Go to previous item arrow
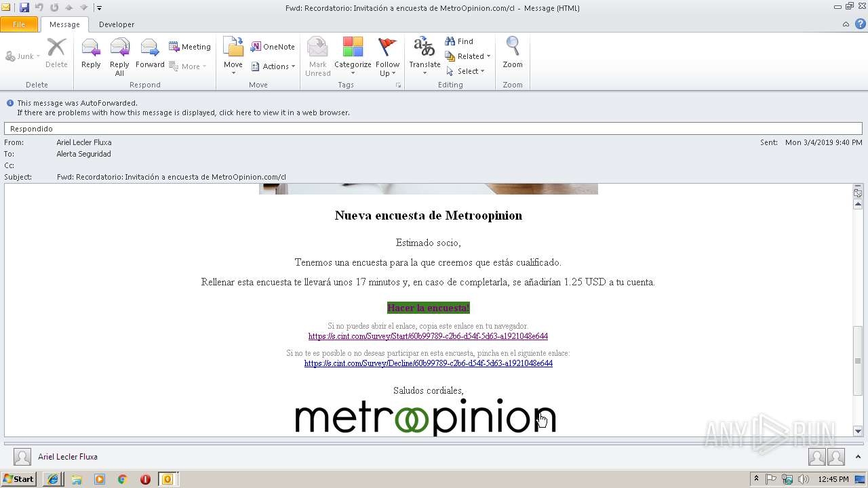The width and height of the screenshot is (868, 488). 69,7
